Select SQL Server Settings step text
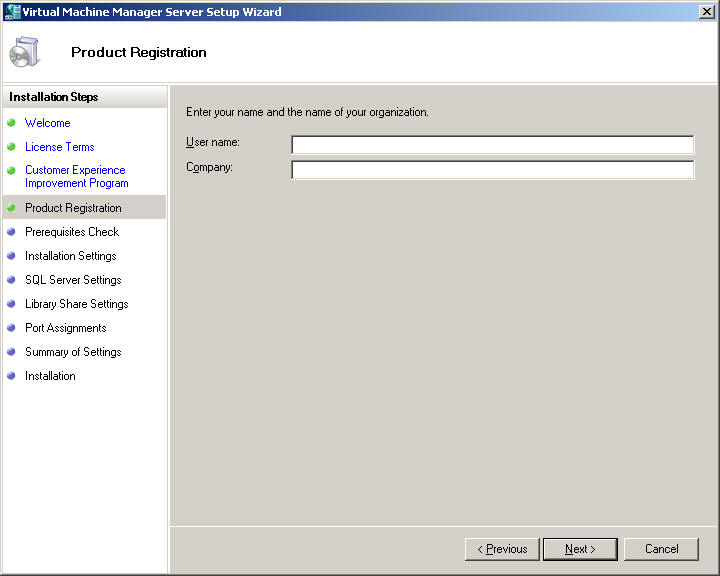This screenshot has height=576, width=720. [73, 280]
